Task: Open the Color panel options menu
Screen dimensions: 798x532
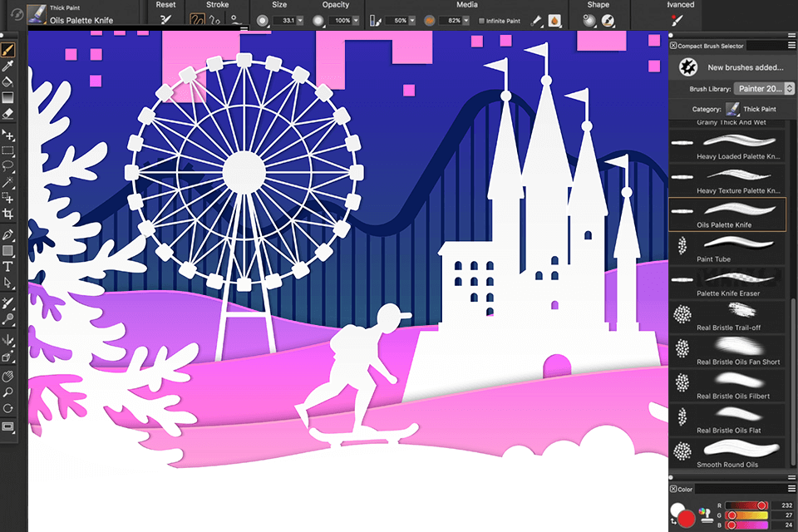Action: (x=791, y=488)
